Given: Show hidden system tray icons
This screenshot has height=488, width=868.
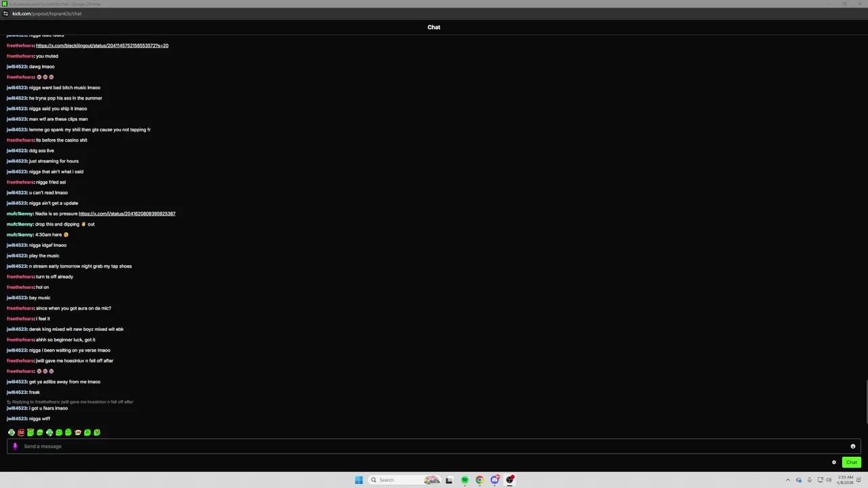Looking at the screenshot, I should (x=788, y=480).
